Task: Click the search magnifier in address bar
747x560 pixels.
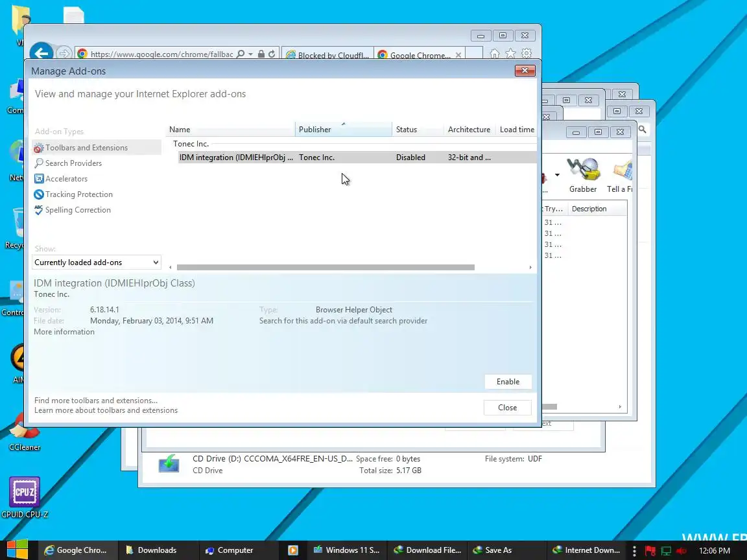Action: click(x=241, y=54)
